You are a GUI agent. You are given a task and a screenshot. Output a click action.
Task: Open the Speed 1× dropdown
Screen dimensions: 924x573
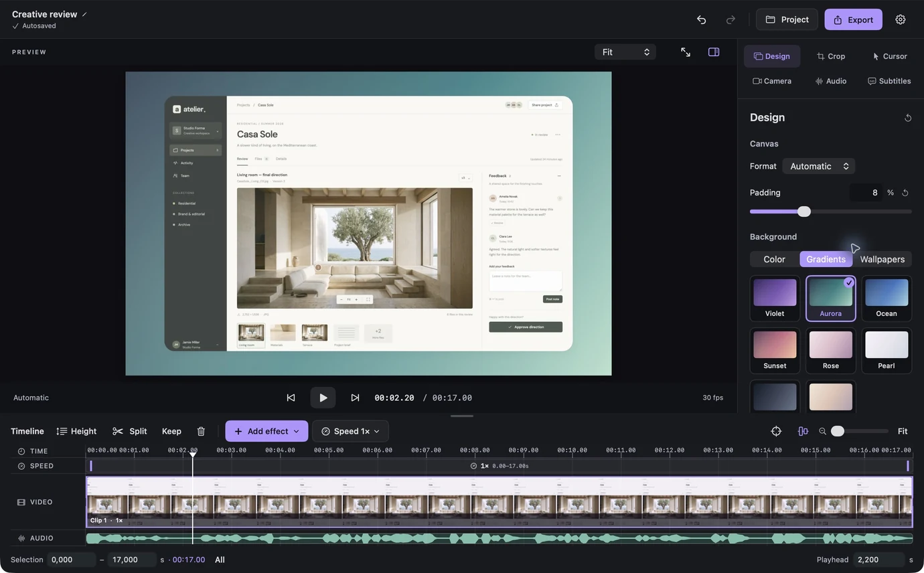(350, 431)
